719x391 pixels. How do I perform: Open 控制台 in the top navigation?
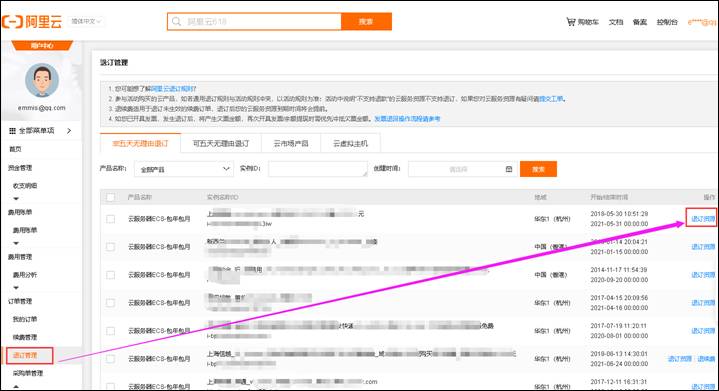click(667, 22)
